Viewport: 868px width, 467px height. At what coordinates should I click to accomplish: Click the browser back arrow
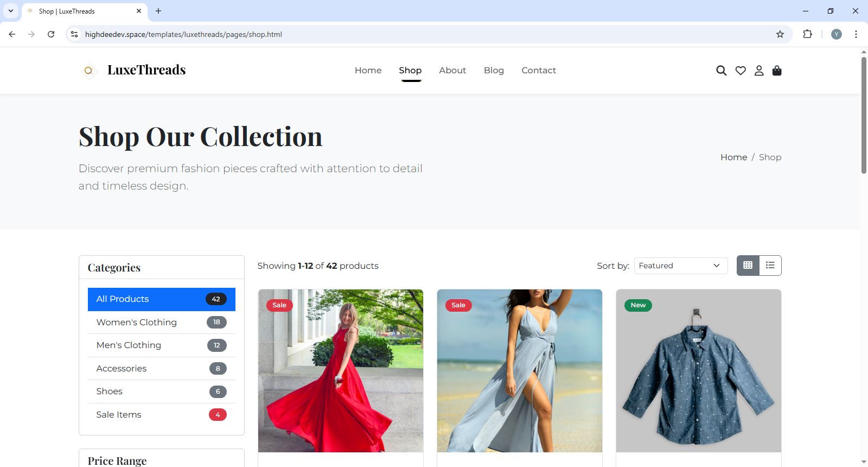point(12,34)
